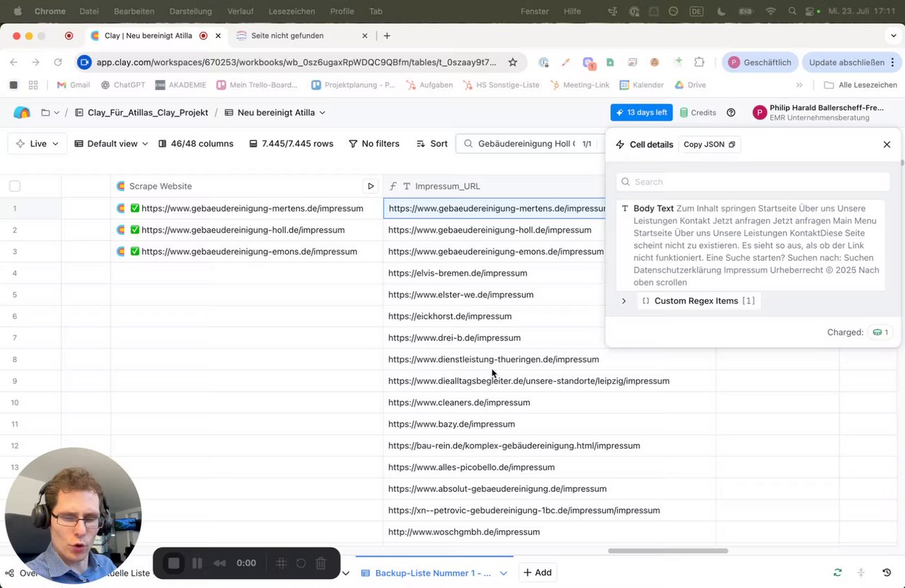Open the Drive bookmark
The width and height of the screenshot is (905, 588).
pos(690,85)
